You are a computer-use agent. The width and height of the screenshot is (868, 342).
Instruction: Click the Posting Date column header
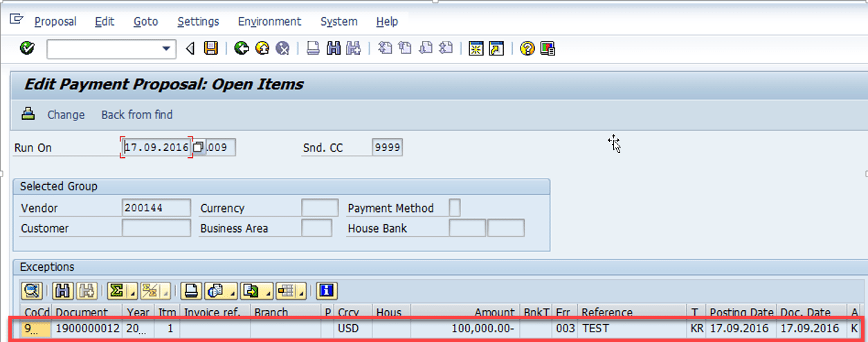click(x=741, y=312)
